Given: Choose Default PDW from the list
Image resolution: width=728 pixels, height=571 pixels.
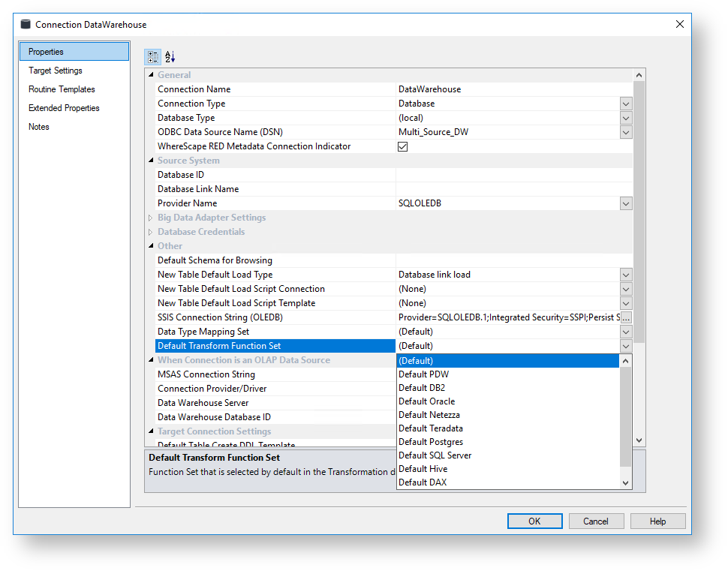Looking at the screenshot, I should tap(508, 374).
